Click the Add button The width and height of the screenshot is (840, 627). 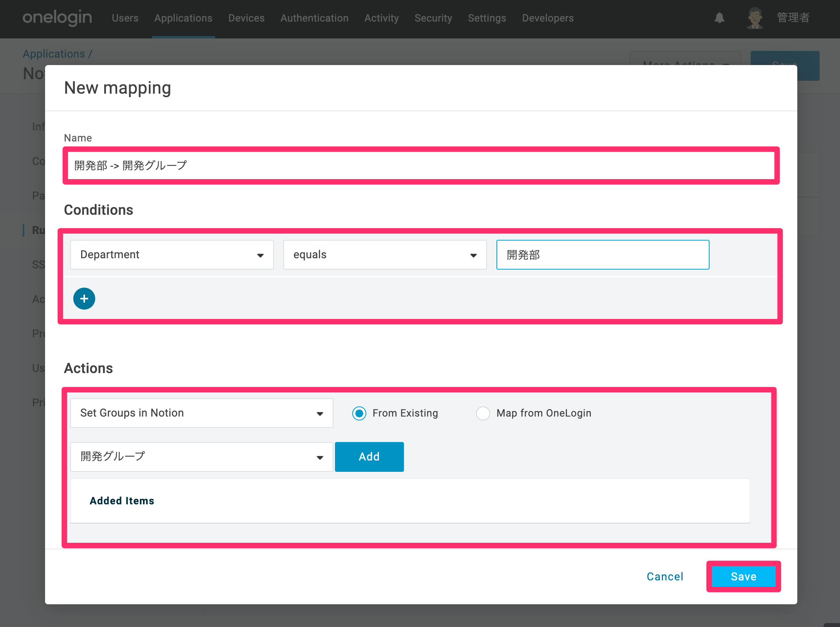point(369,457)
